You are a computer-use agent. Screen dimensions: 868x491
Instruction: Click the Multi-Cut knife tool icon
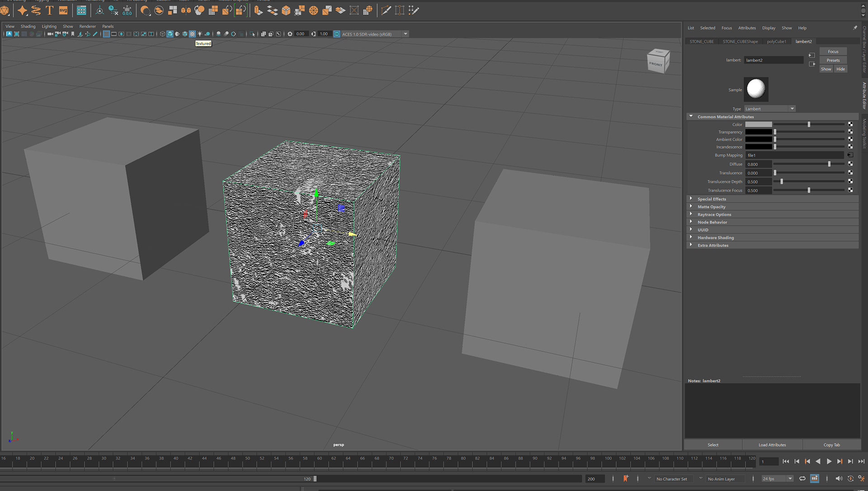click(x=386, y=10)
